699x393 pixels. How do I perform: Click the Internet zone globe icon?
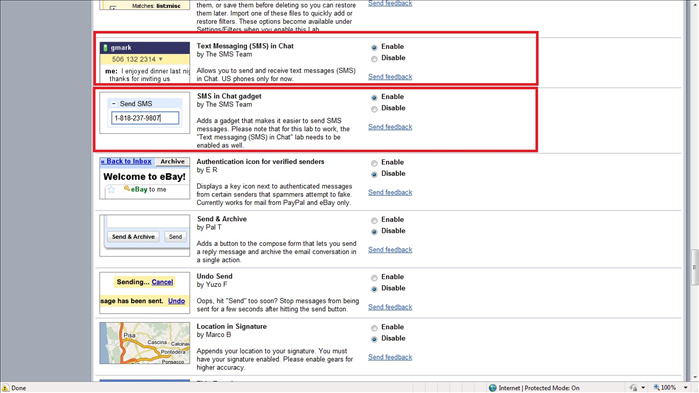492,388
